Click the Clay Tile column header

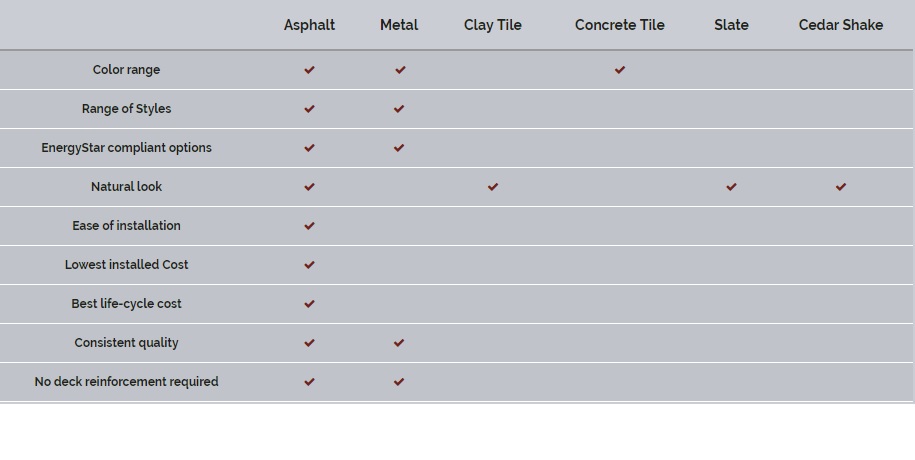coord(493,25)
